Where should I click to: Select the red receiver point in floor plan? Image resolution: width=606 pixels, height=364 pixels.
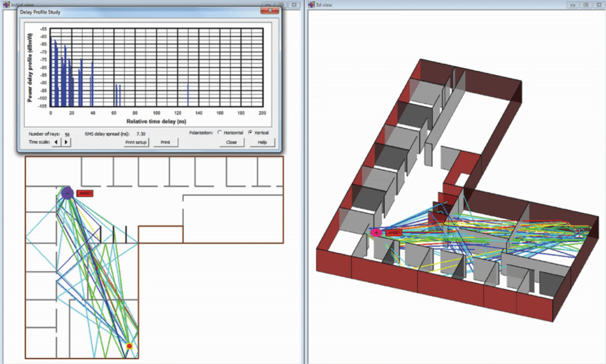point(129,347)
